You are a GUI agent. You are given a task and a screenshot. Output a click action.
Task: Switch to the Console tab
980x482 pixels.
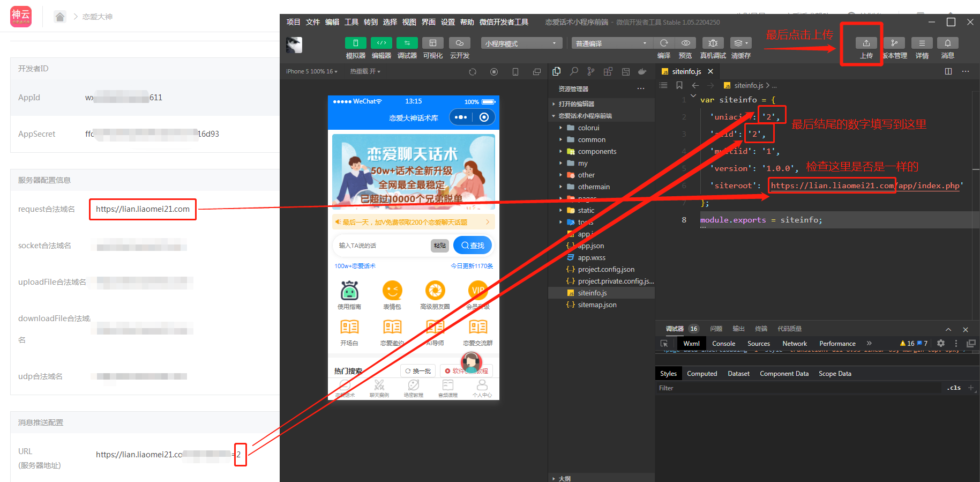(x=723, y=344)
